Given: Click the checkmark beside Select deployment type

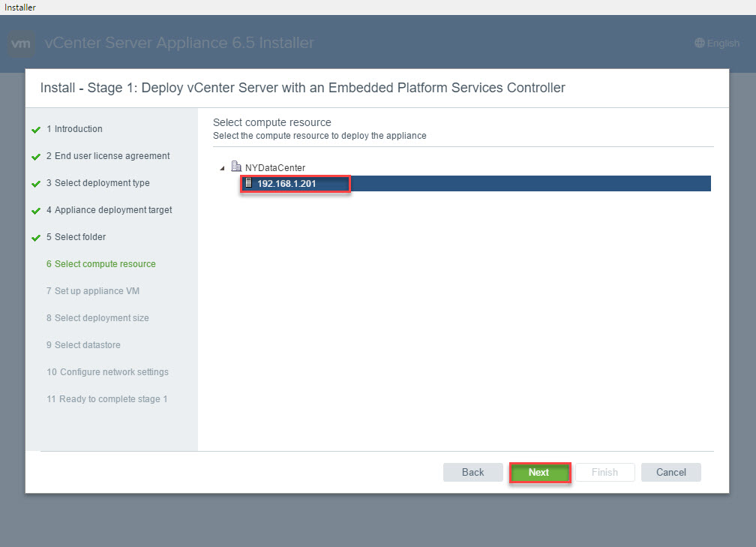Looking at the screenshot, I should coord(36,184).
